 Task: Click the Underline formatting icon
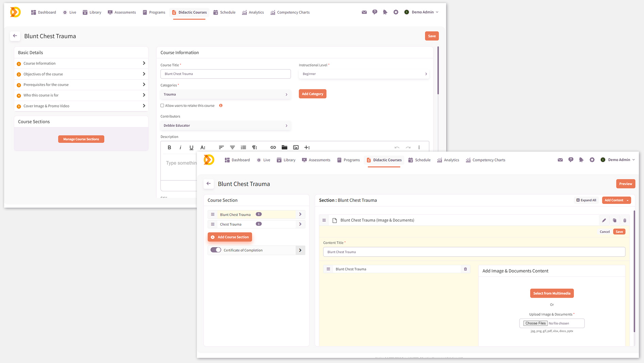[x=191, y=148]
